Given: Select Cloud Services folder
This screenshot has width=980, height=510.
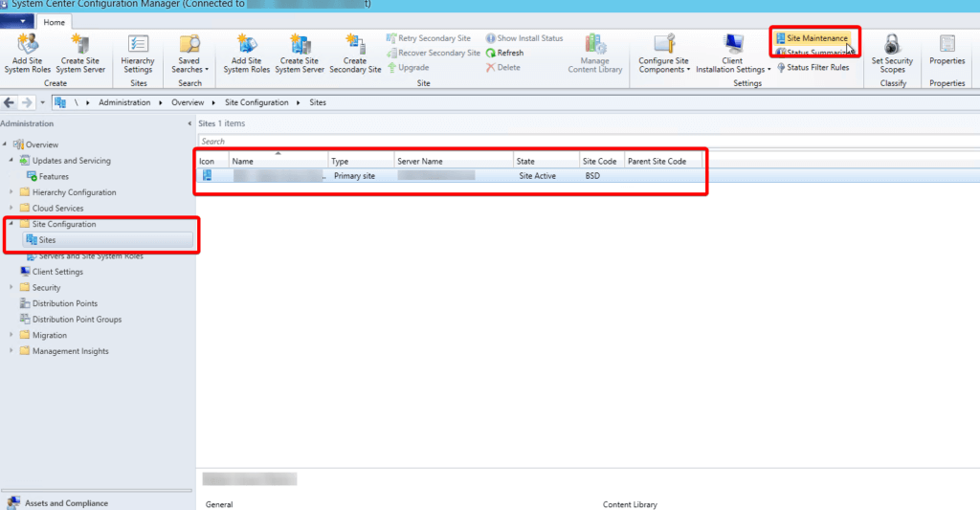Looking at the screenshot, I should tap(52, 209).
